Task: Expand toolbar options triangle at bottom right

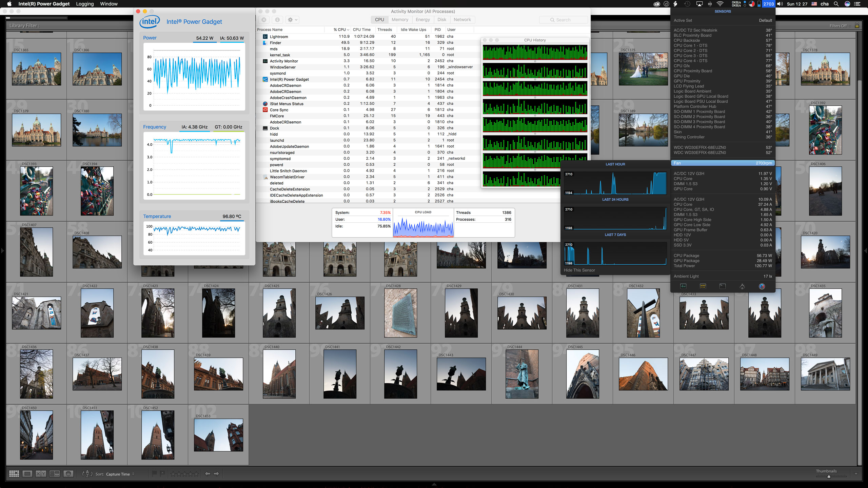Action: coord(856,474)
